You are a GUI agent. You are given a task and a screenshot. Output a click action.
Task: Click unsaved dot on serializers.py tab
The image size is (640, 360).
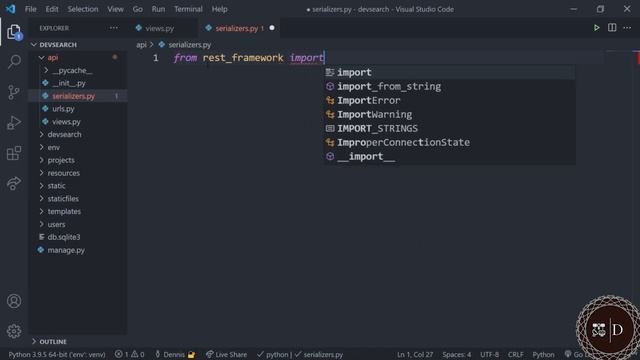[272, 28]
